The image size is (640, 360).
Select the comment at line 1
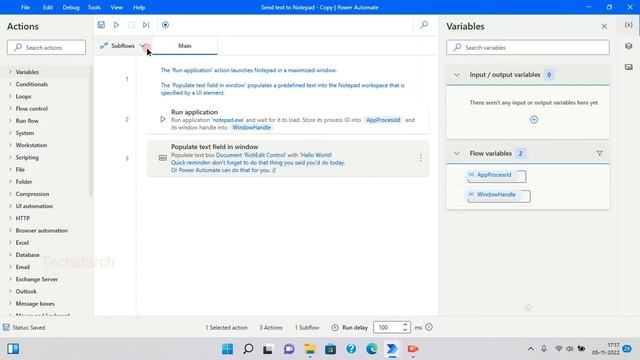pyautogui.click(x=288, y=81)
